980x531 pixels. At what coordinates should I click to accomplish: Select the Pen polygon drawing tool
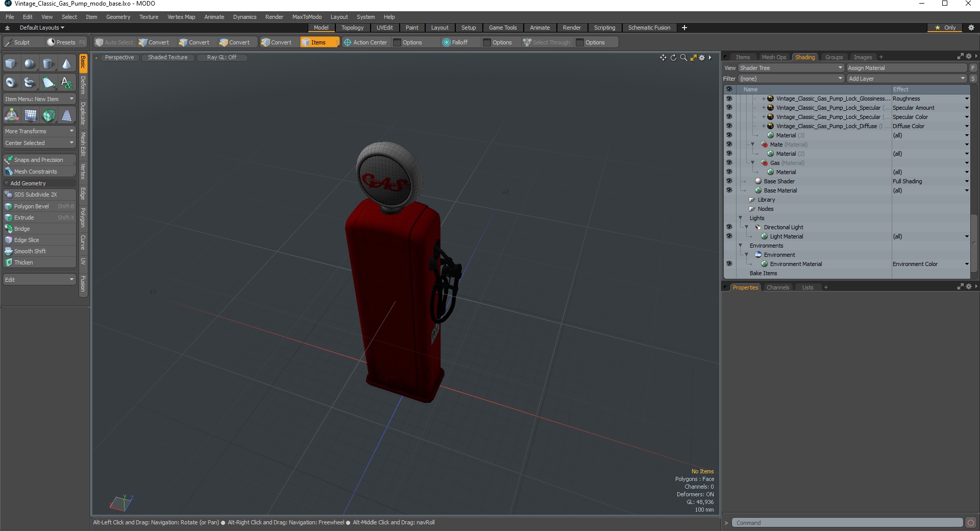(48, 82)
